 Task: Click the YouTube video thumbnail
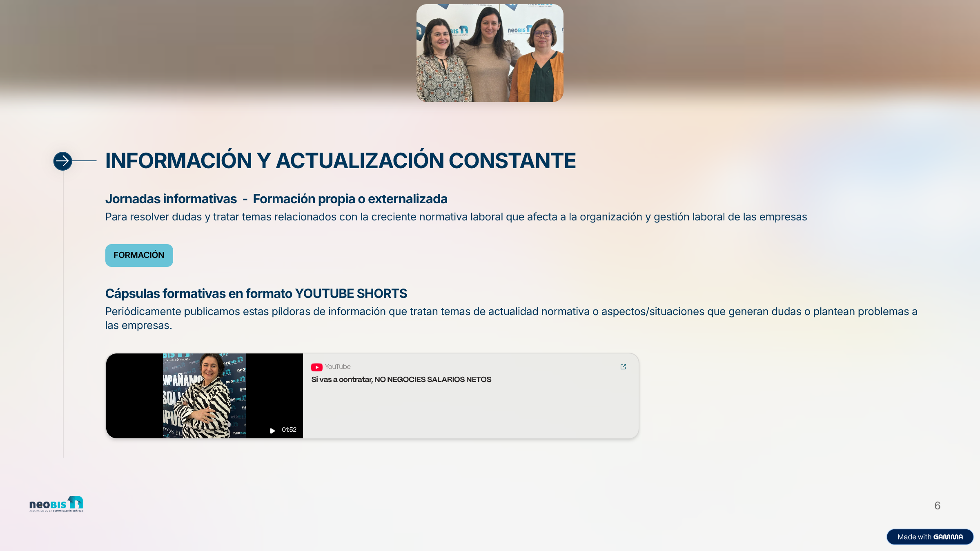(x=205, y=396)
